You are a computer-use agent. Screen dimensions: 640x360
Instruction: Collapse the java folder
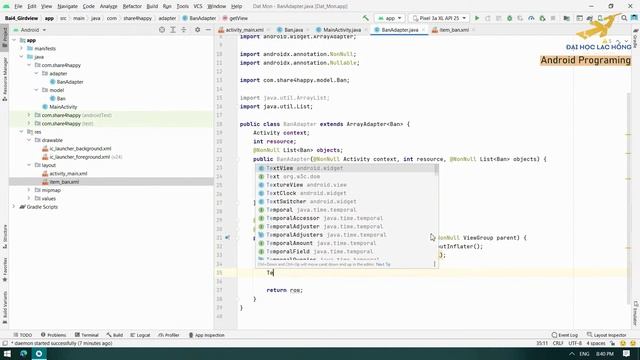point(22,57)
